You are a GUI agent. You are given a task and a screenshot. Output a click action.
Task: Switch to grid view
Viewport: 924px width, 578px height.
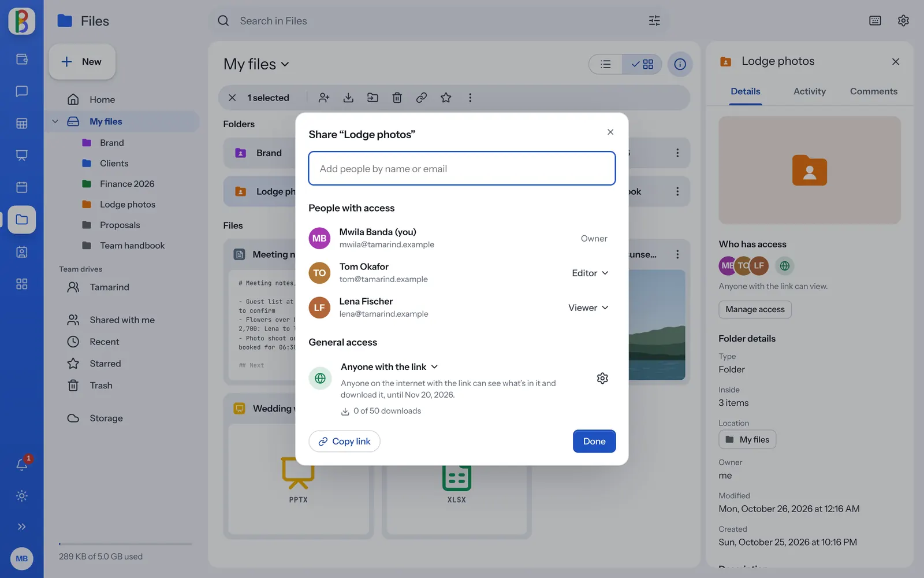pyautogui.click(x=642, y=64)
